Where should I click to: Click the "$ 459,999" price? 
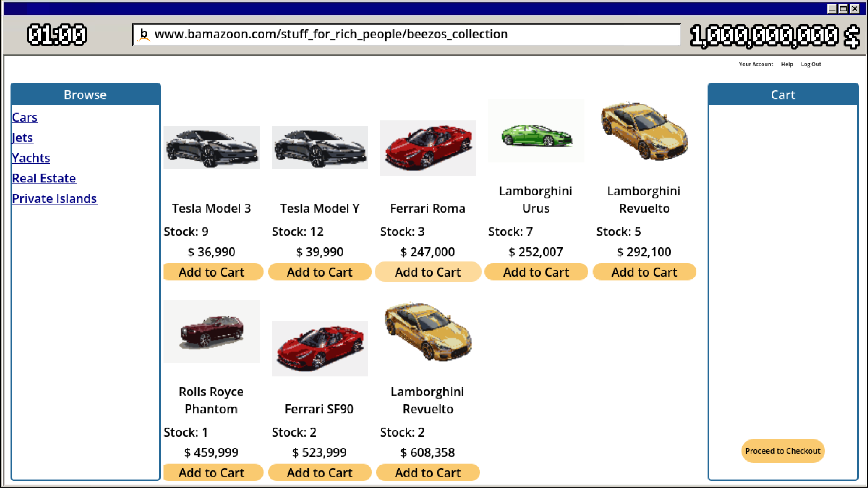pyautogui.click(x=211, y=452)
